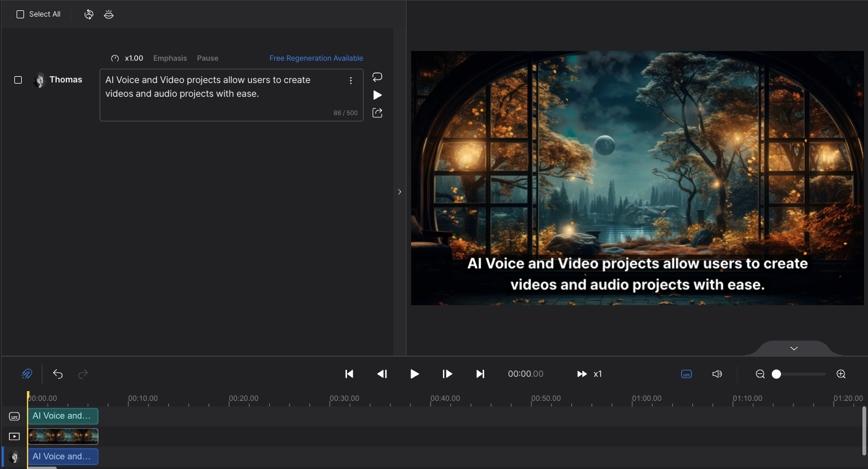Collapse script panel with side chevron
Image resolution: width=868 pixels, height=469 pixels.
[x=400, y=192]
